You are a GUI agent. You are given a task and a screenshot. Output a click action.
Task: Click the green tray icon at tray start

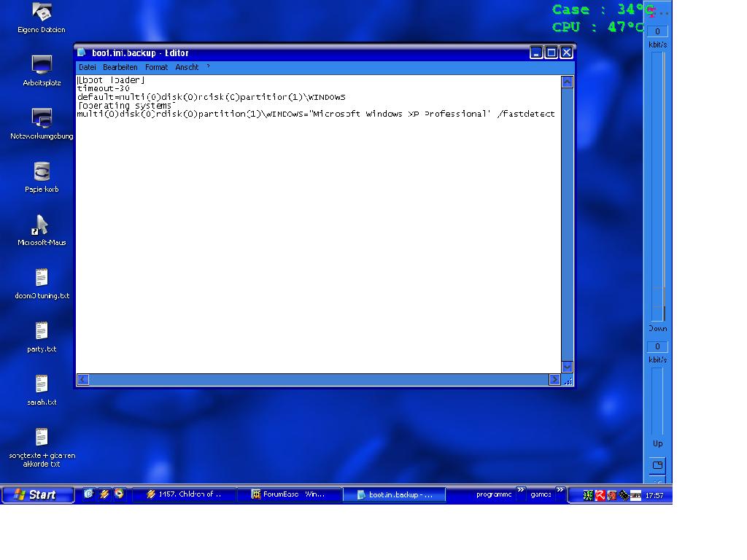coord(588,496)
